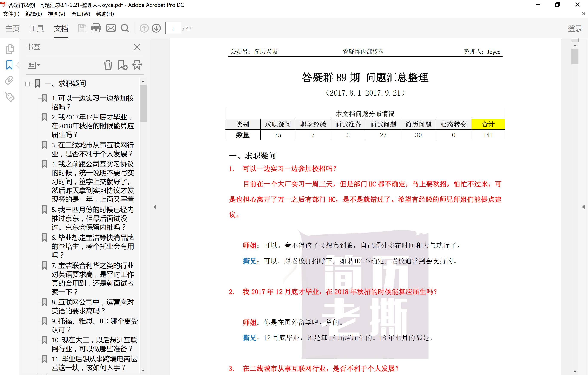Image resolution: width=588 pixels, height=375 pixels.
Task: Go to next page arrow button
Action: [156, 28]
